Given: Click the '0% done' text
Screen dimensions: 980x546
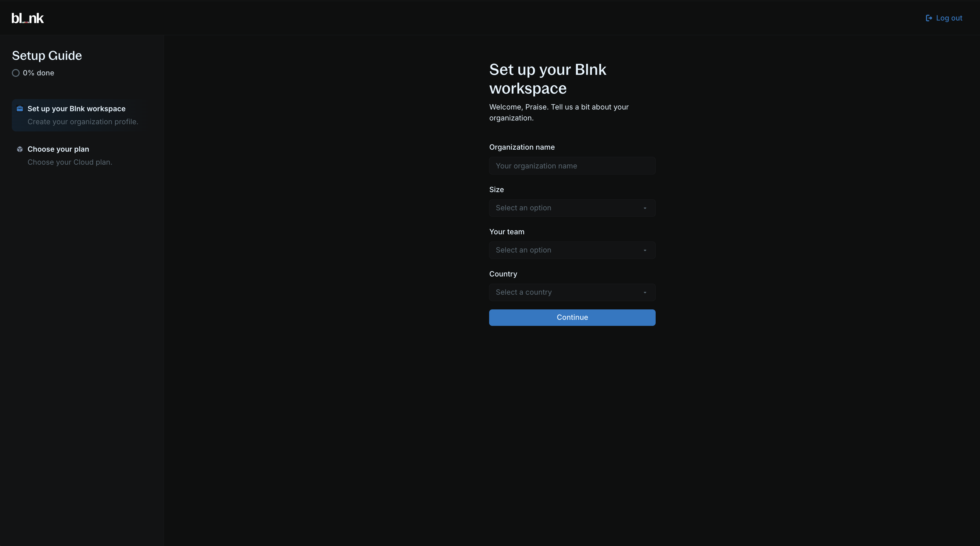Looking at the screenshot, I should 38,73.
